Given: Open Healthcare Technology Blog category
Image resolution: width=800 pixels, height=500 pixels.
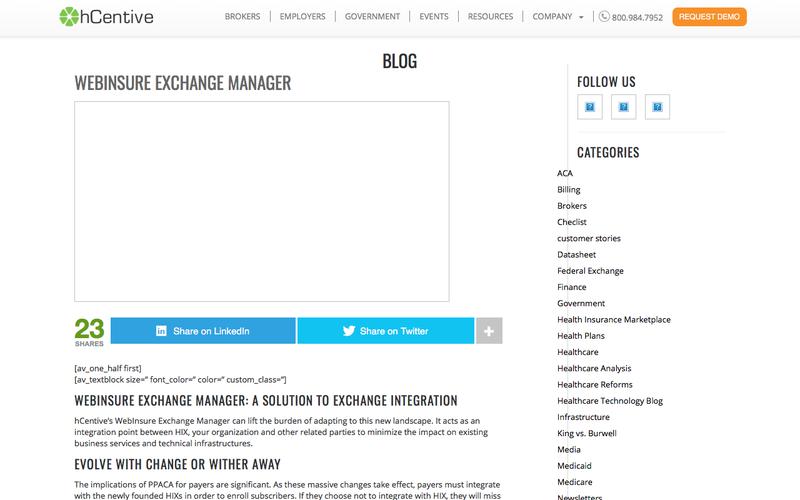Looking at the screenshot, I should point(610,401).
